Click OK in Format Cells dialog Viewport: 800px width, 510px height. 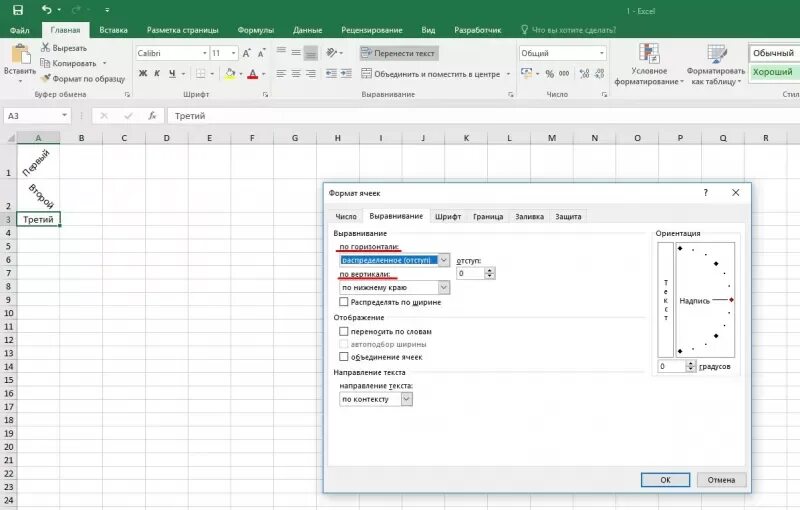point(665,480)
